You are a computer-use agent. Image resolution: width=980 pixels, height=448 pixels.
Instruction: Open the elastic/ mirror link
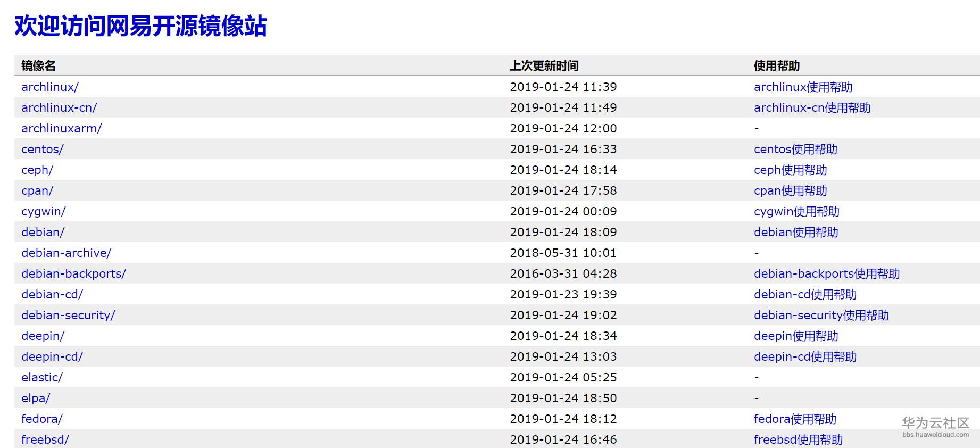[42, 378]
